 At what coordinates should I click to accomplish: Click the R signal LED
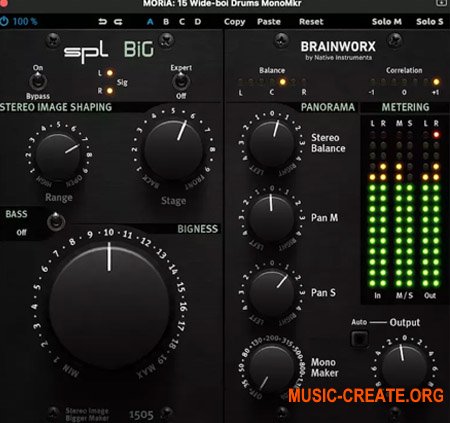[109, 91]
